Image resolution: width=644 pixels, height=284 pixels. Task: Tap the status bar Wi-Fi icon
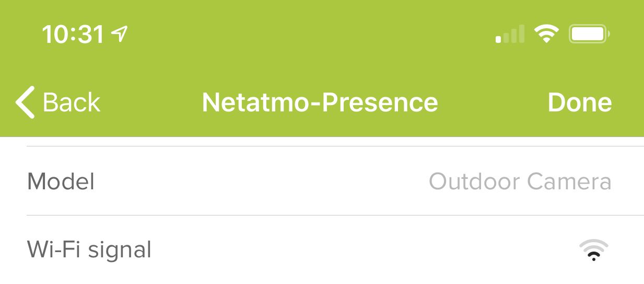pyautogui.click(x=546, y=35)
